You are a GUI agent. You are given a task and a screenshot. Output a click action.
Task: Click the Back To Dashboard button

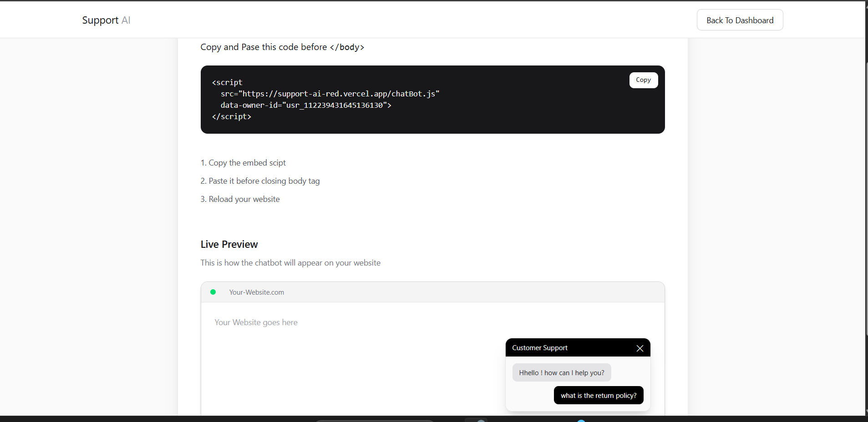pos(740,20)
